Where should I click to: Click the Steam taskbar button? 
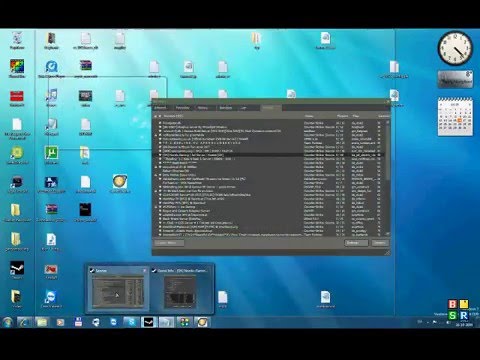149,322
